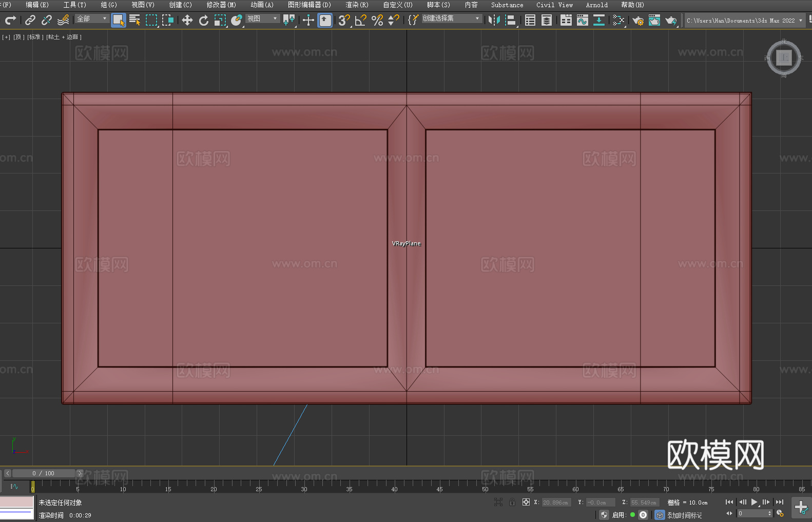Open the 视图(V) menu

click(x=143, y=5)
